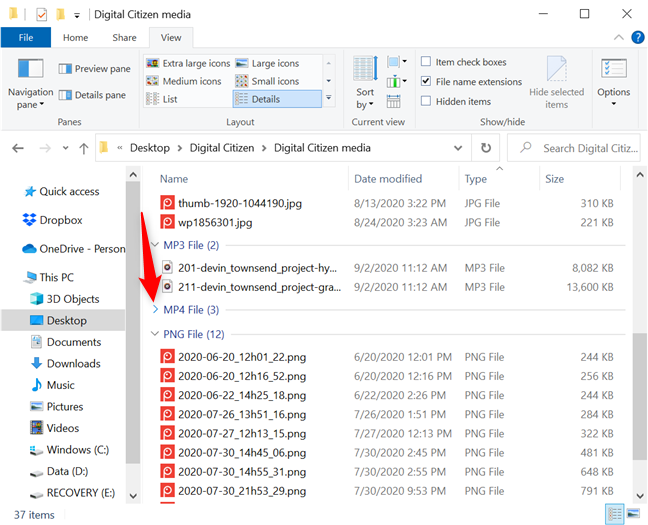Switch to the Share tab
Screen dimensions: 648x525
(x=124, y=38)
